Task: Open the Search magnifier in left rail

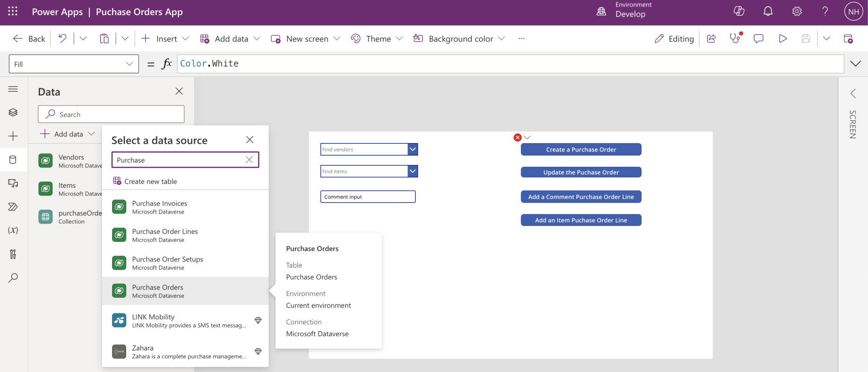Action: pyautogui.click(x=13, y=277)
